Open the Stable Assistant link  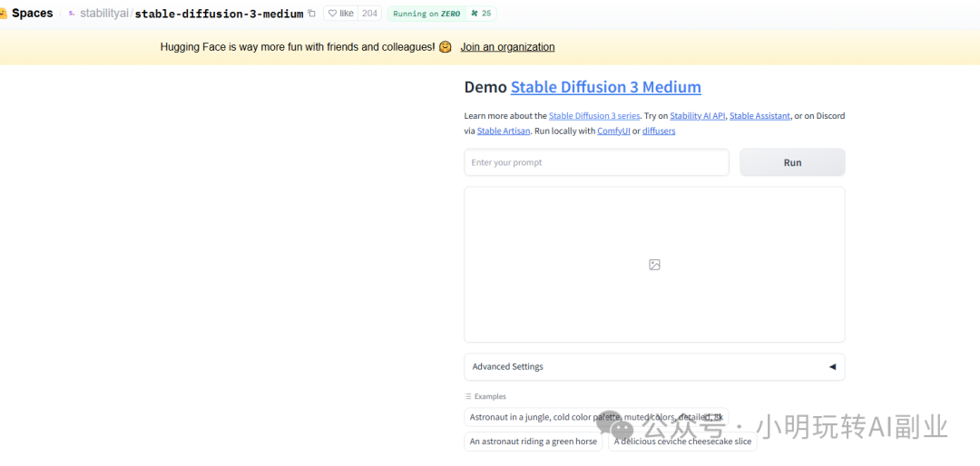click(x=759, y=115)
